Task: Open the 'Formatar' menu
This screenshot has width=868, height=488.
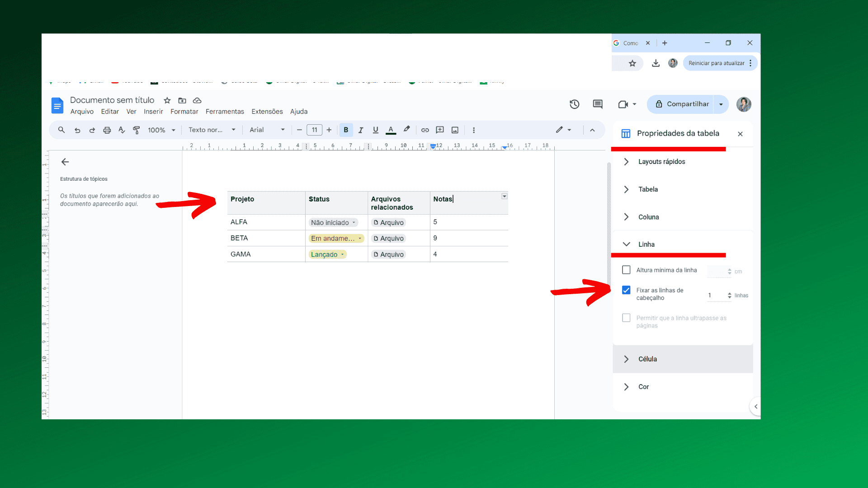Action: coord(184,112)
